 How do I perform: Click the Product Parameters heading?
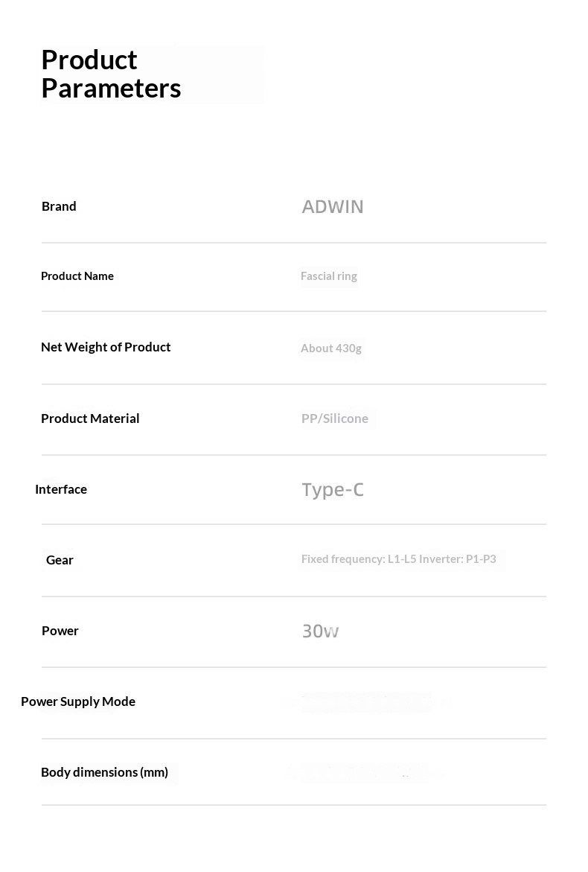[111, 74]
